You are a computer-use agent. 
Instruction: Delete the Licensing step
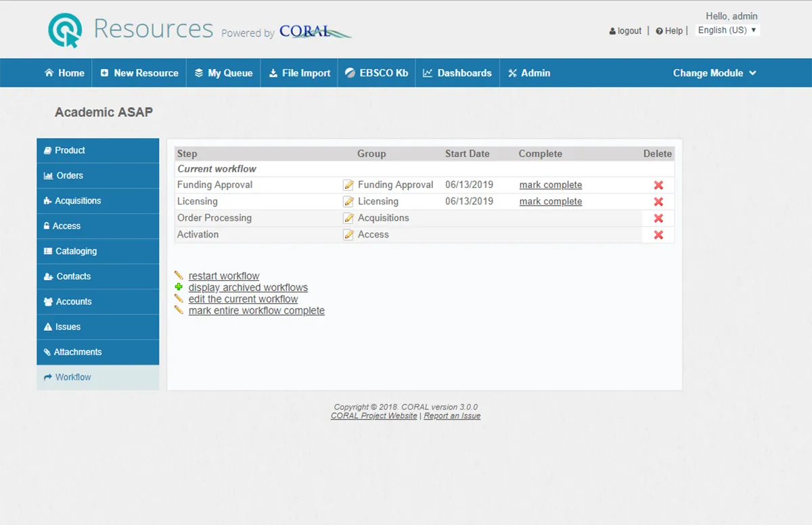tap(658, 202)
